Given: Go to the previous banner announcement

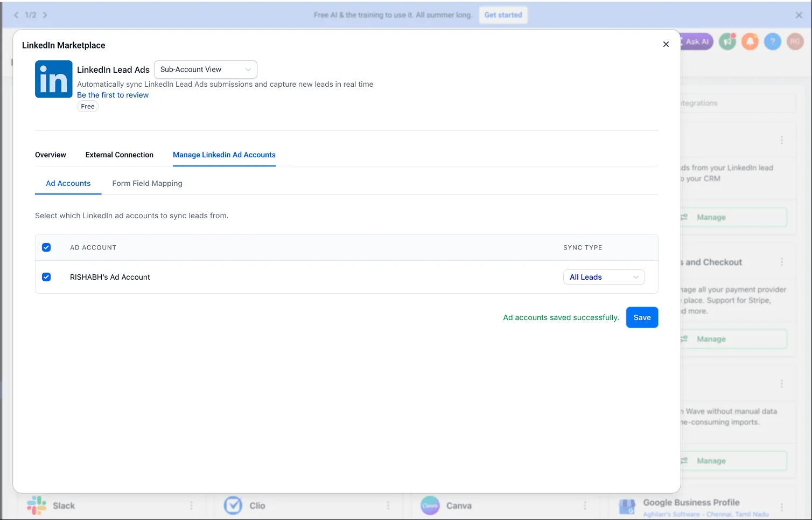Looking at the screenshot, I should click(x=16, y=15).
